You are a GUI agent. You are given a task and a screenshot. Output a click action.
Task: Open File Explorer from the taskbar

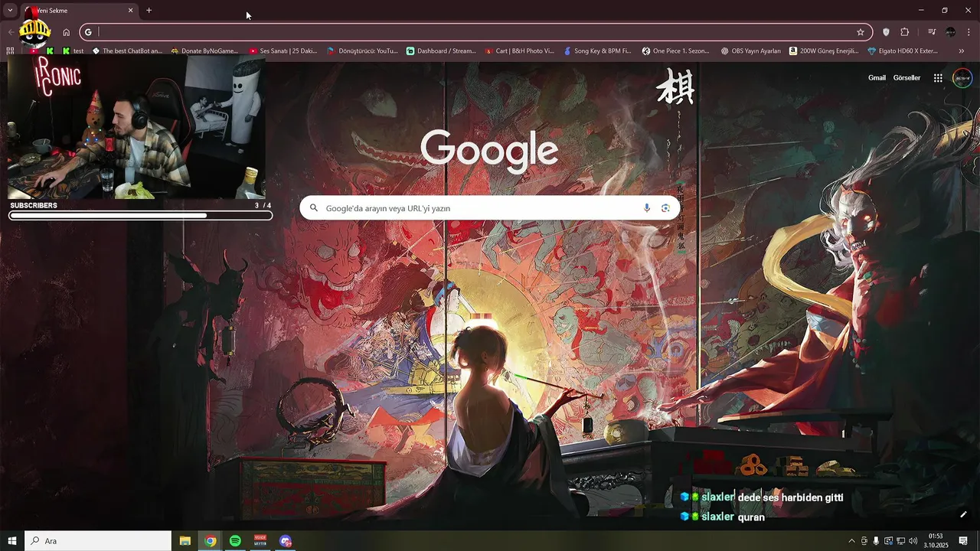pyautogui.click(x=185, y=541)
